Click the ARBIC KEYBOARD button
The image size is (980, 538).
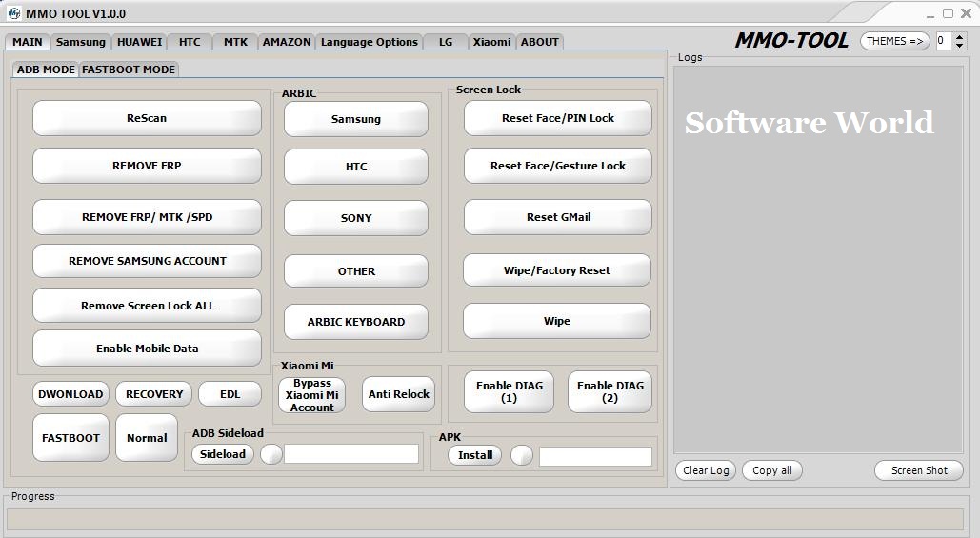click(x=356, y=322)
